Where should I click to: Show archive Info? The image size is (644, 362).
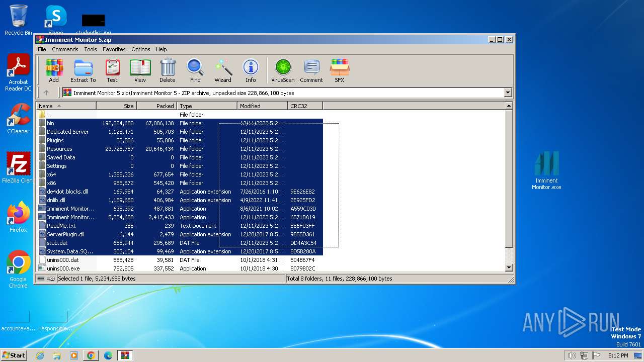251,71
